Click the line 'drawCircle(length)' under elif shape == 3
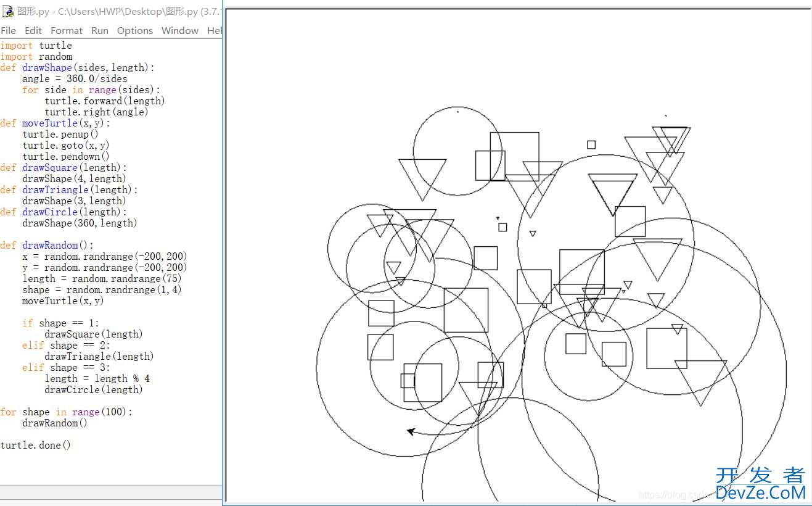 [93, 390]
